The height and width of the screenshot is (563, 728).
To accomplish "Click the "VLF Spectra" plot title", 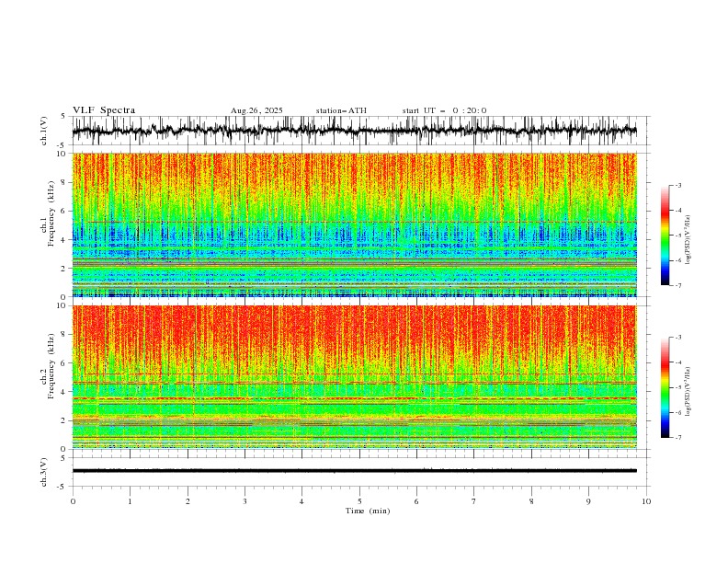I will point(104,110).
